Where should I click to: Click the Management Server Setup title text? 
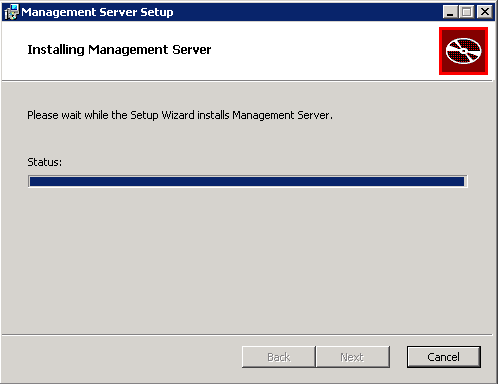click(97, 12)
